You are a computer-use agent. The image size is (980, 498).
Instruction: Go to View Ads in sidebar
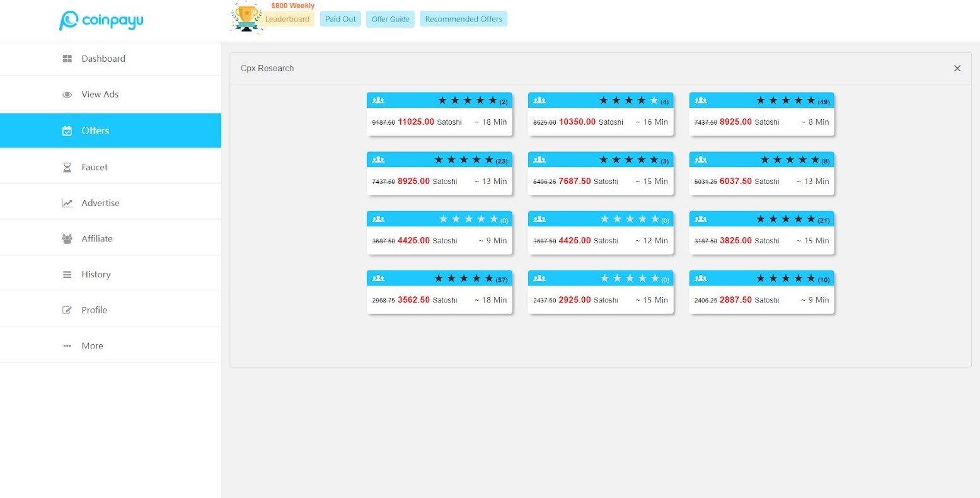(x=110, y=95)
